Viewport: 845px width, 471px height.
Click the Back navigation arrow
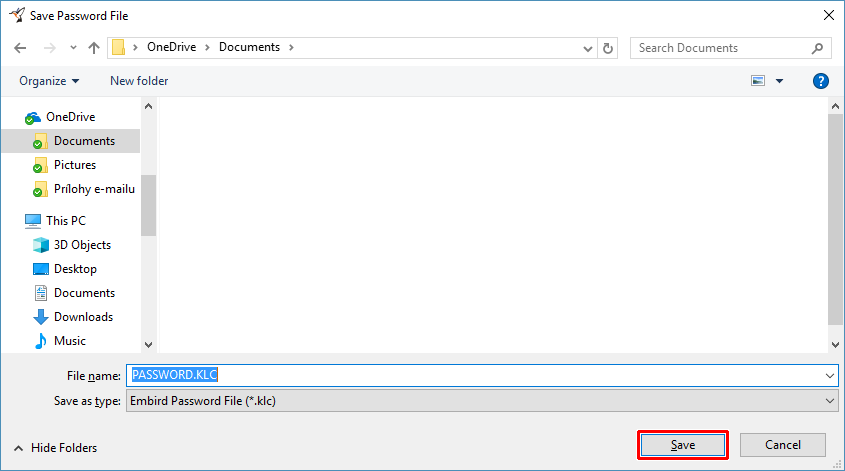point(20,48)
